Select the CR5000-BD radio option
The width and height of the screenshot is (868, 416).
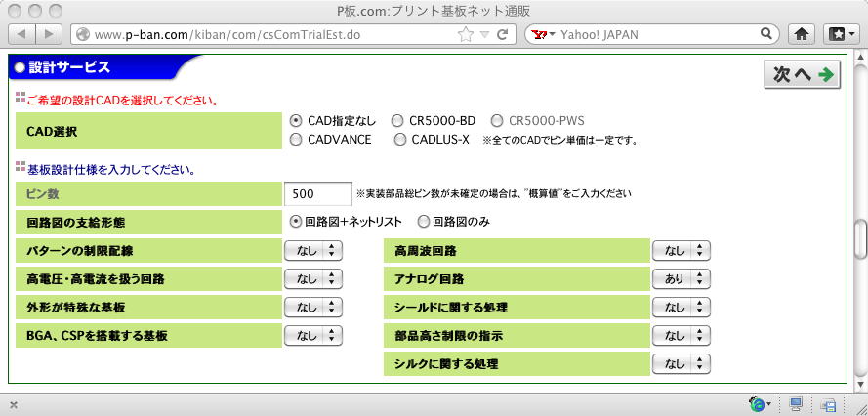(x=397, y=120)
